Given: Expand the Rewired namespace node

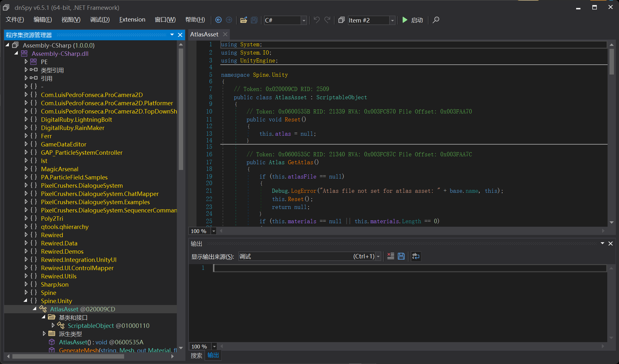Looking at the screenshot, I should [26, 235].
